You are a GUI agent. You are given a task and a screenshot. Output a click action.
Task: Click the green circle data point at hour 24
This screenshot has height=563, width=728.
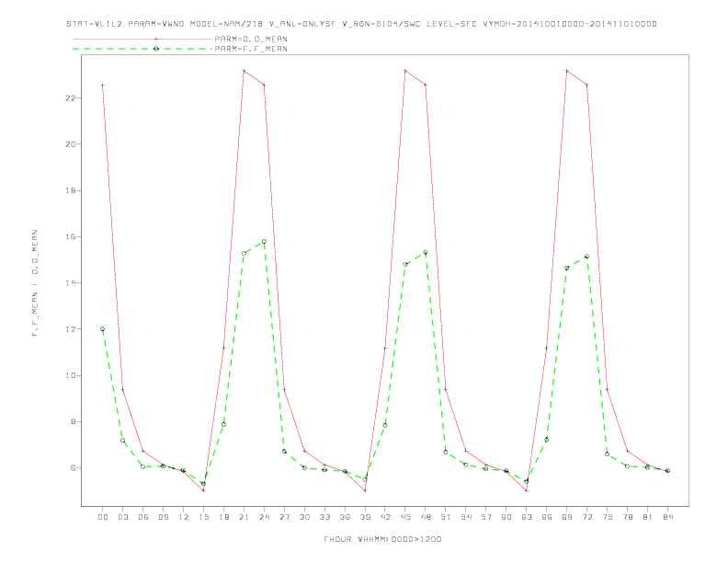click(x=264, y=242)
